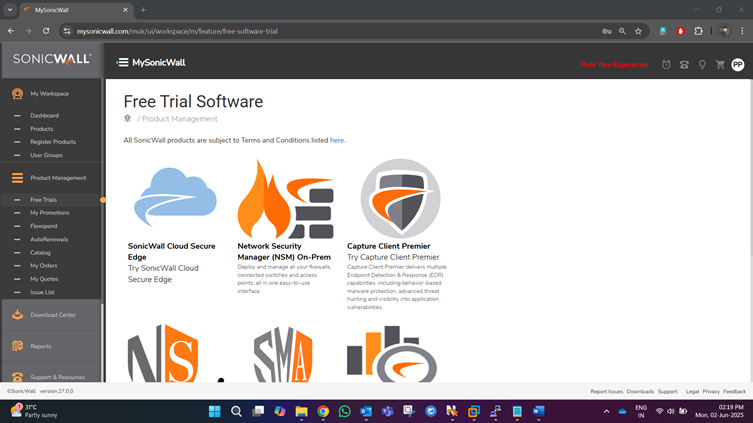The image size is (753, 423).
Task: Click the browser reload button
Action: (46, 31)
